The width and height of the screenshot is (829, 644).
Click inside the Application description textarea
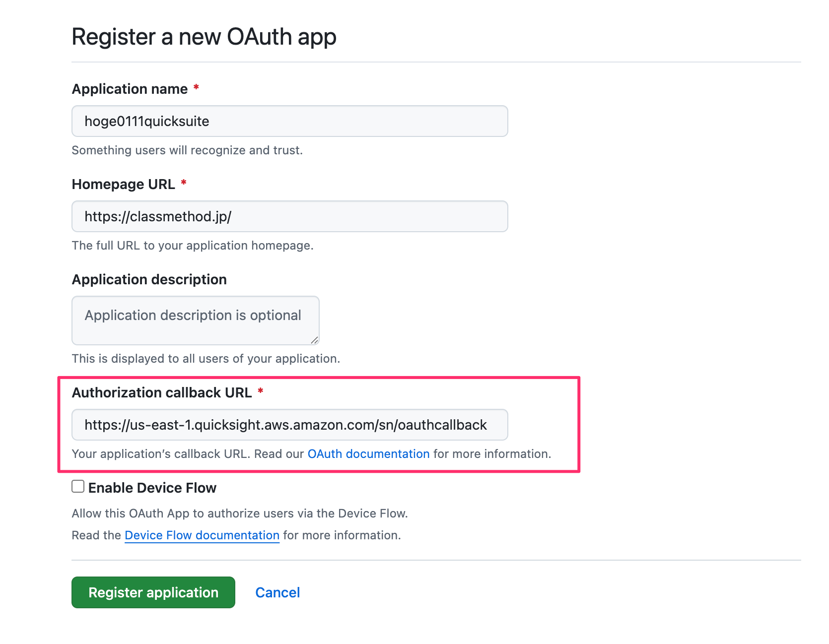click(195, 321)
